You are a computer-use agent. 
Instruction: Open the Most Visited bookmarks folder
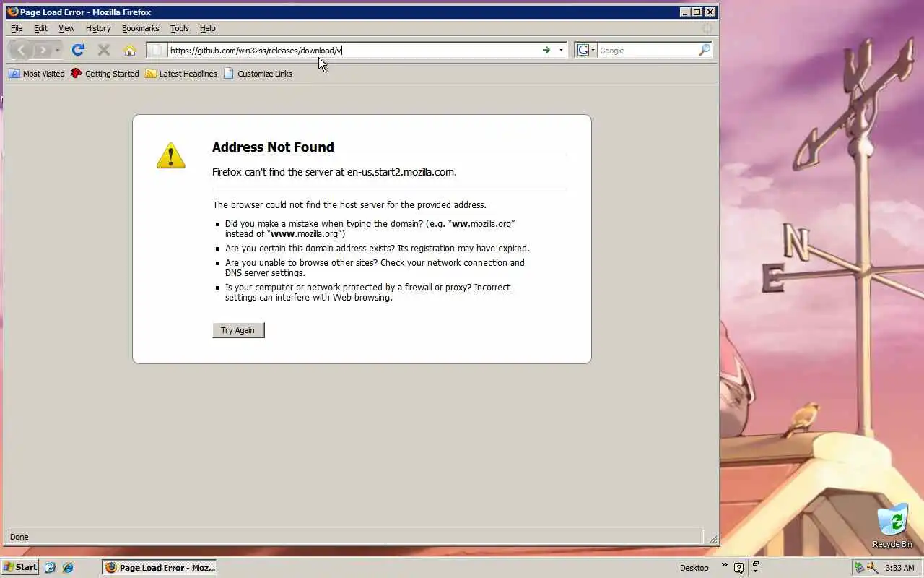pyautogui.click(x=37, y=73)
